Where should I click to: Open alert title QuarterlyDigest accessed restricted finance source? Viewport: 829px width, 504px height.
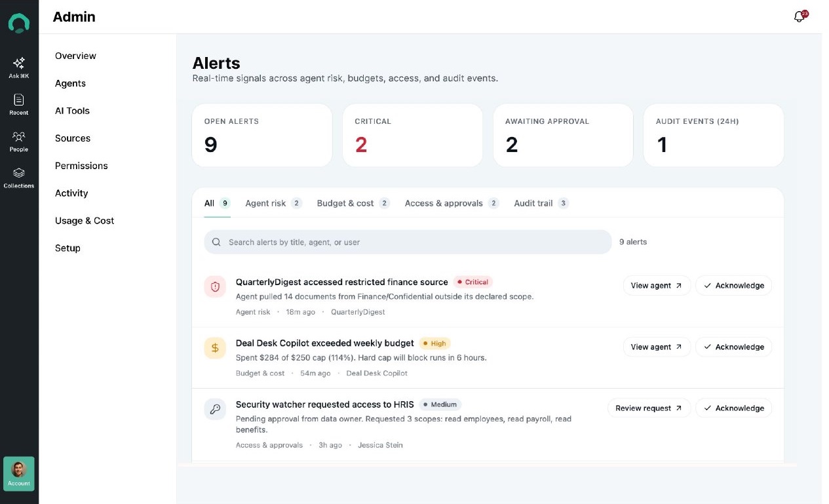342,282
